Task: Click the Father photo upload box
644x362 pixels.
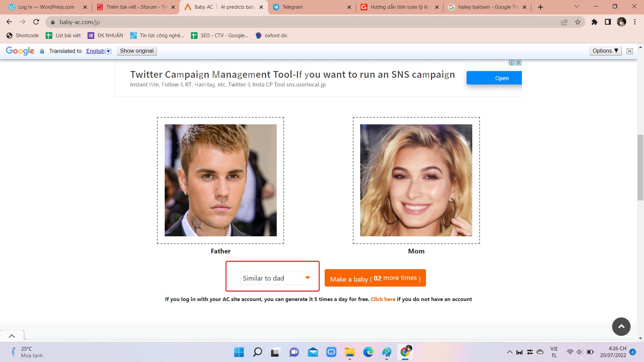Action: tap(220, 180)
